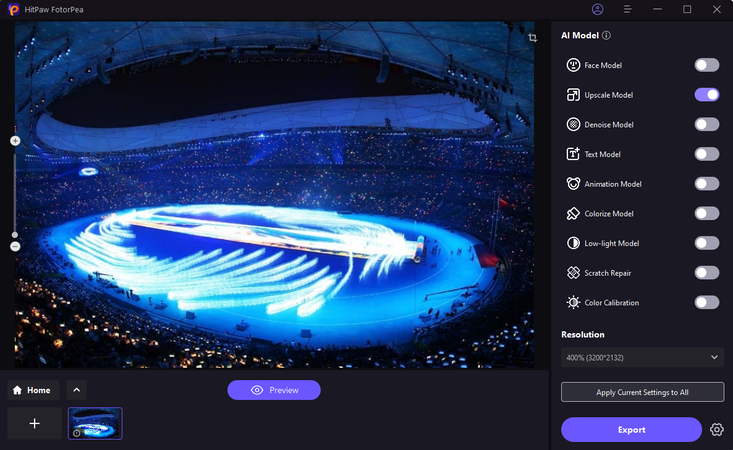Open the account profile icon
The height and width of the screenshot is (450, 733).
tap(598, 9)
